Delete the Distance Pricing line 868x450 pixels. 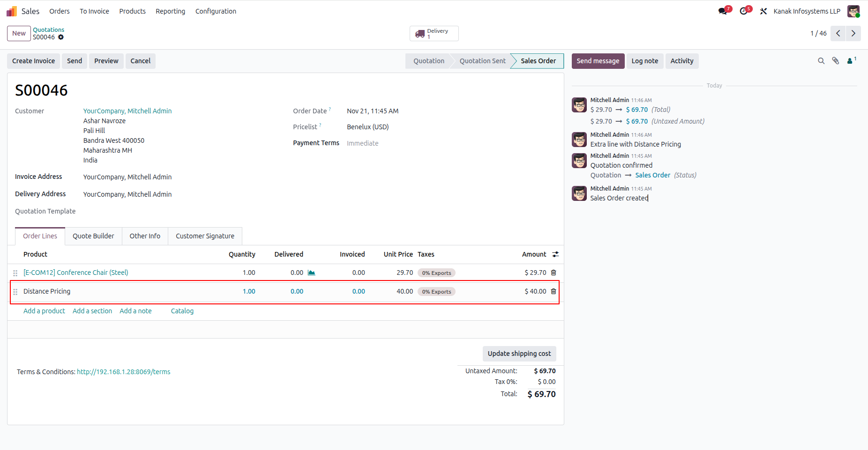pos(554,291)
